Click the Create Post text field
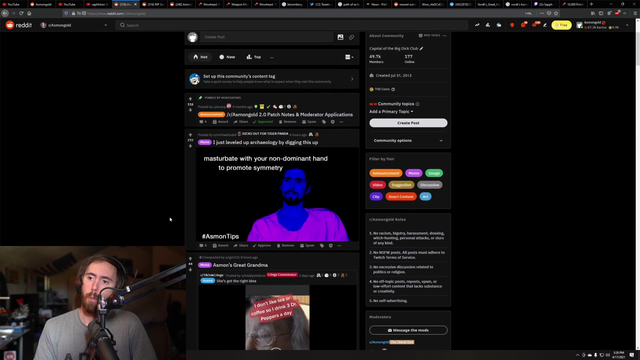Viewport: 640px width, 360px height. click(267, 37)
